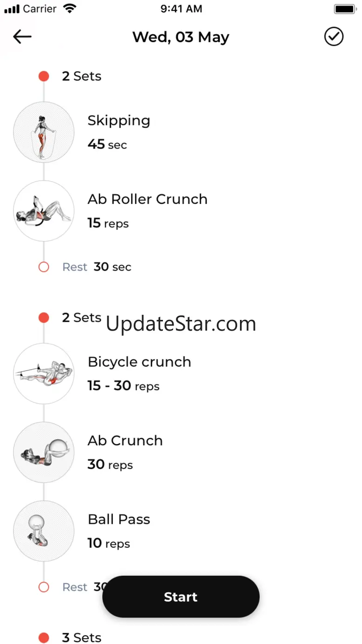The image size is (362, 644).
Task: Tap the Ab Crunch exercise name
Action: (x=125, y=441)
